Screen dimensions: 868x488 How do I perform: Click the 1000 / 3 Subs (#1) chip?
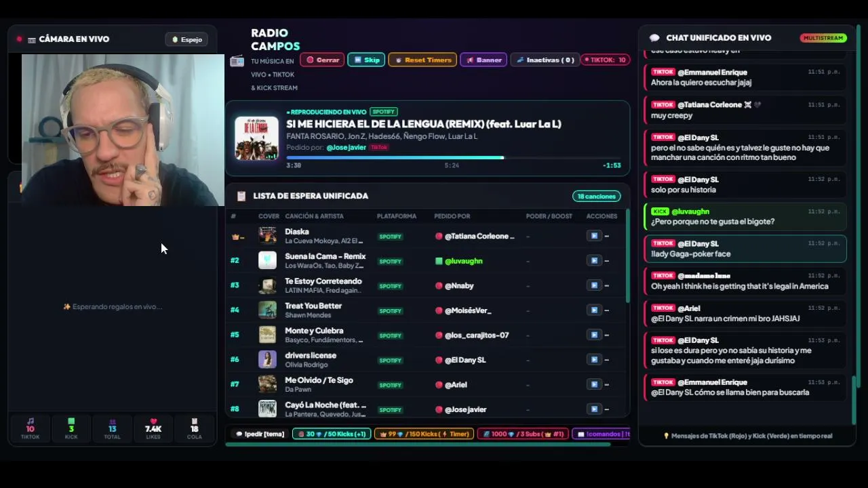click(x=523, y=434)
